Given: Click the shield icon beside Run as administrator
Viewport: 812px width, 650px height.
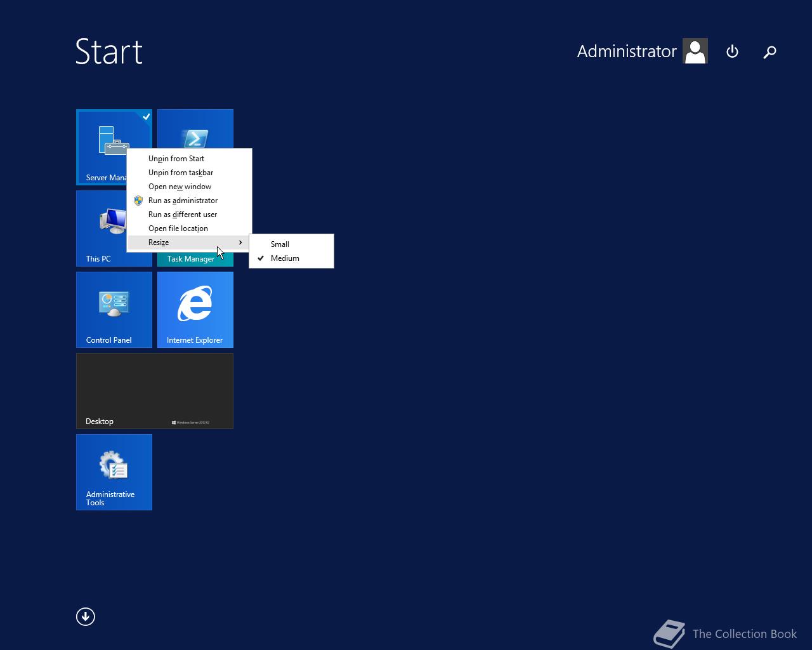Looking at the screenshot, I should 138,201.
